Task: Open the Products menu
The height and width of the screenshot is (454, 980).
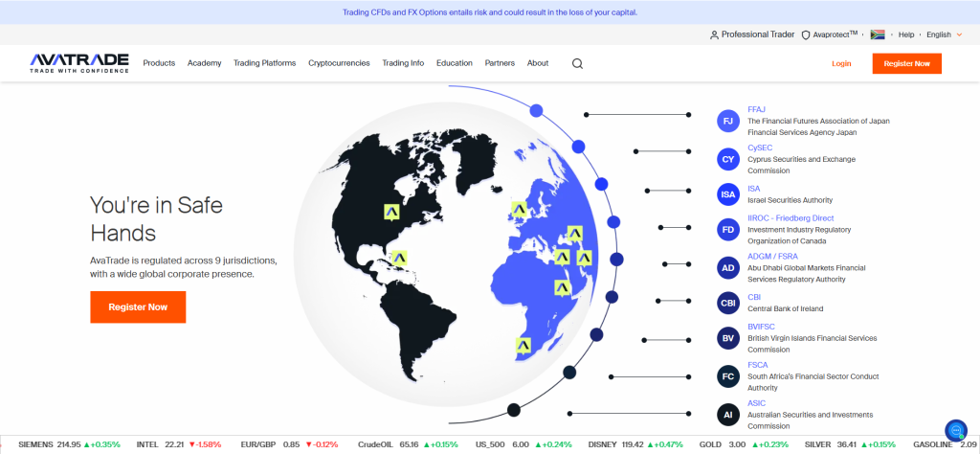Action: (160, 63)
